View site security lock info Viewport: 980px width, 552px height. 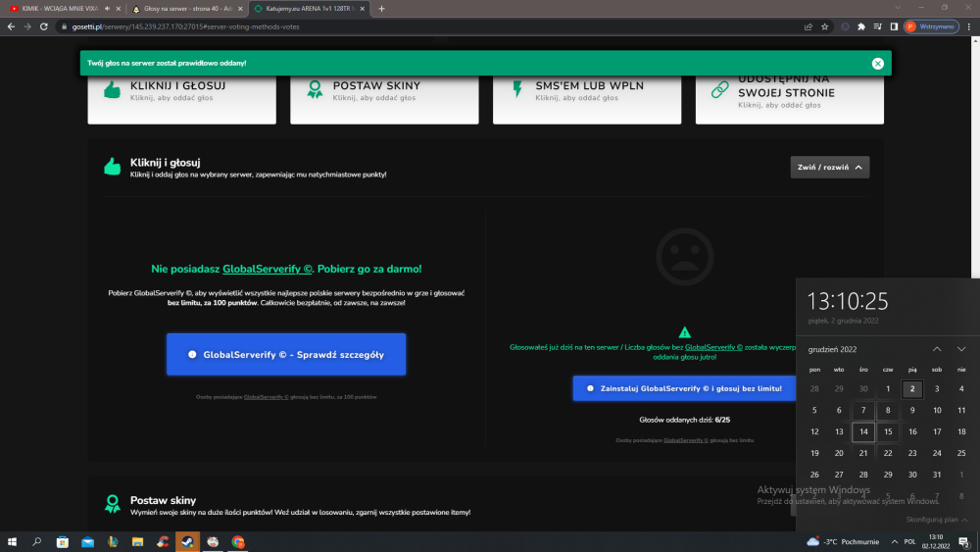click(64, 26)
